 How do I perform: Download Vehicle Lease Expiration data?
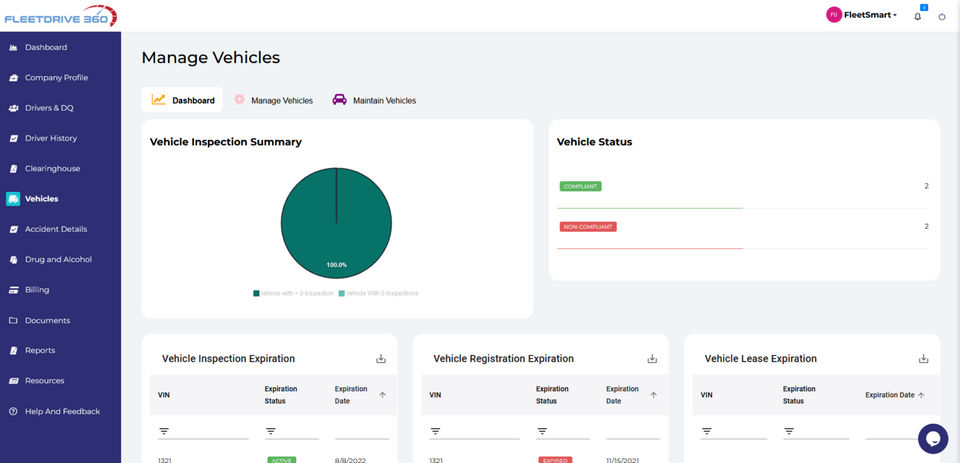pos(923,358)
